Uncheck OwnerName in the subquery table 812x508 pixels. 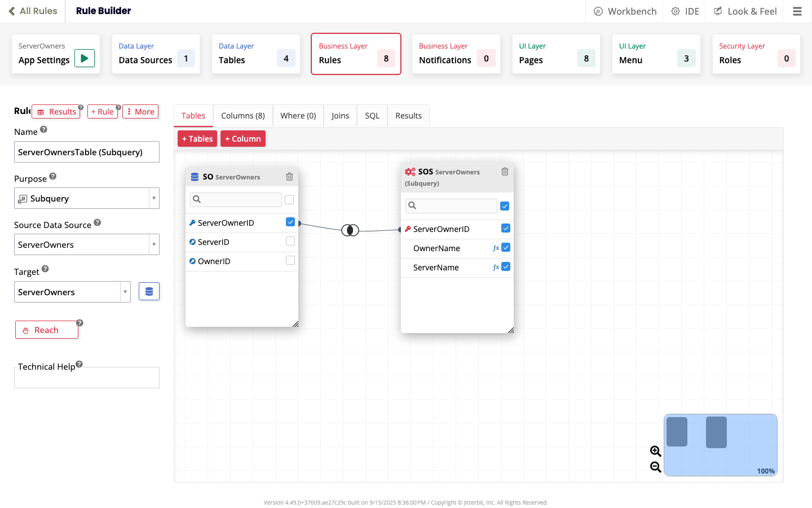click(506, 248)
